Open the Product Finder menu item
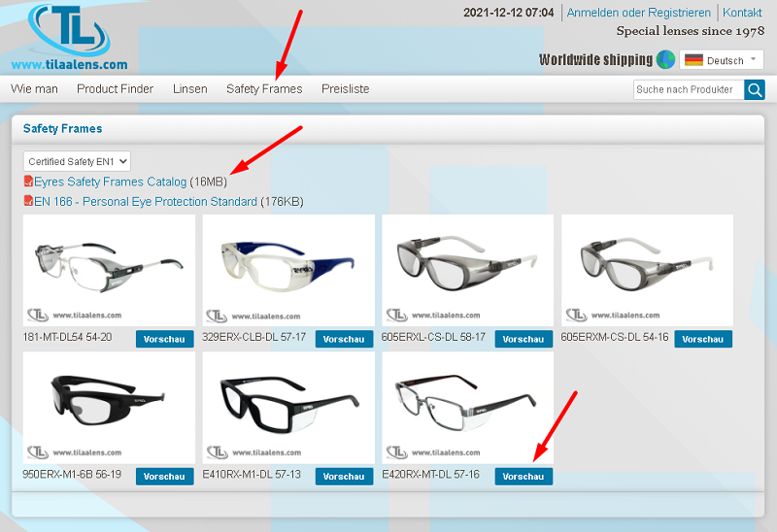 (115, 88)
